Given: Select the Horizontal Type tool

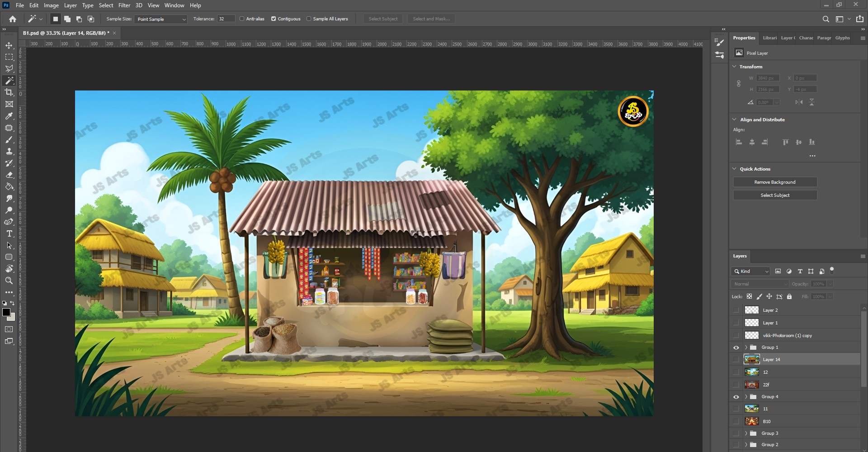Looking at the screenshot, I should pos(9,233).
